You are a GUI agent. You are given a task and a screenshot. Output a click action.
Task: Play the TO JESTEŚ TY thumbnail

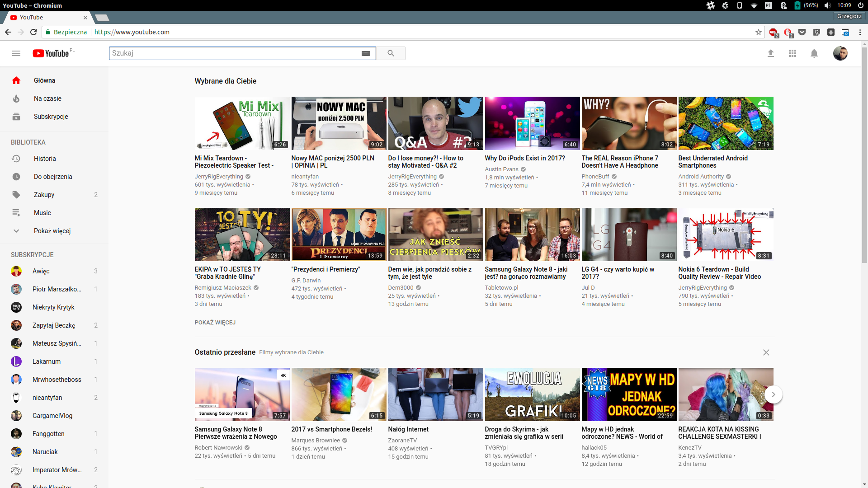tap(242, 235)
